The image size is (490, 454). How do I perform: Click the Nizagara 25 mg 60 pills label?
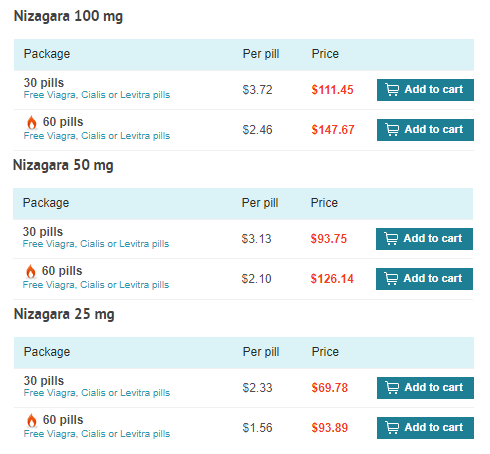63,420
